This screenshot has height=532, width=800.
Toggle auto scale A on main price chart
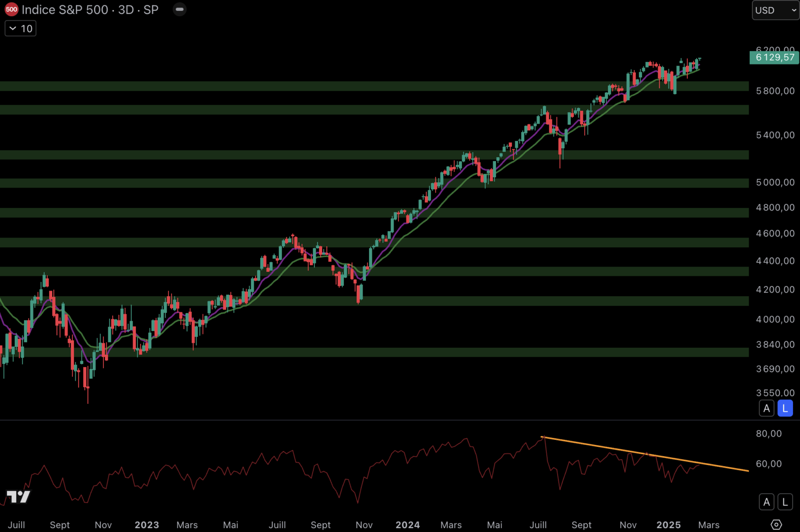point(767,408)
